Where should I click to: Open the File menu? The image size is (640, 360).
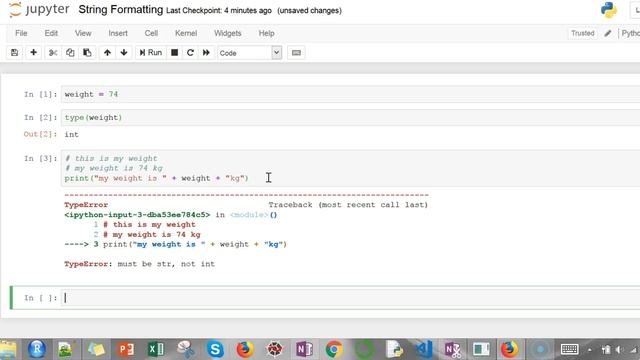click(21, 33)
